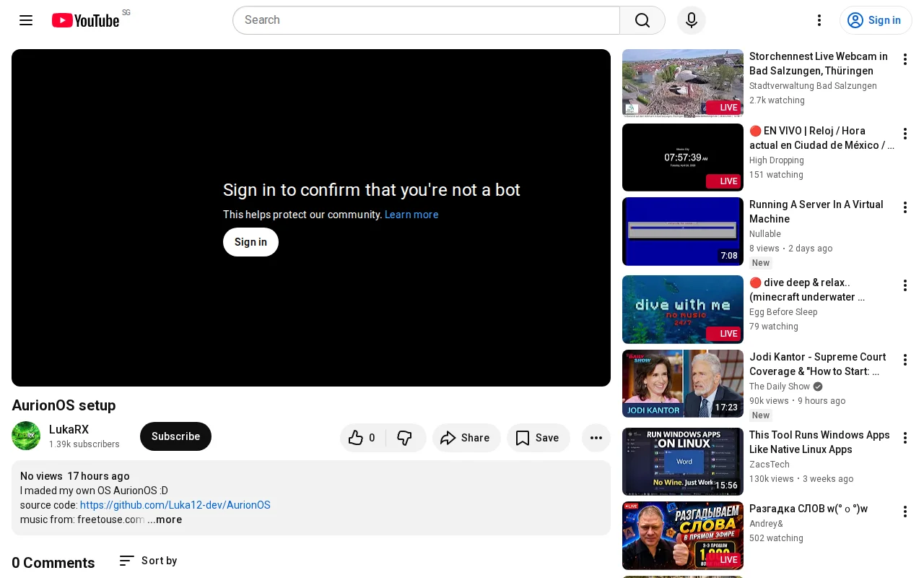Viewport: 924px width, 578px height.
Task: Open options for Разгадка СЛОВ video
Action: point(905,512)
